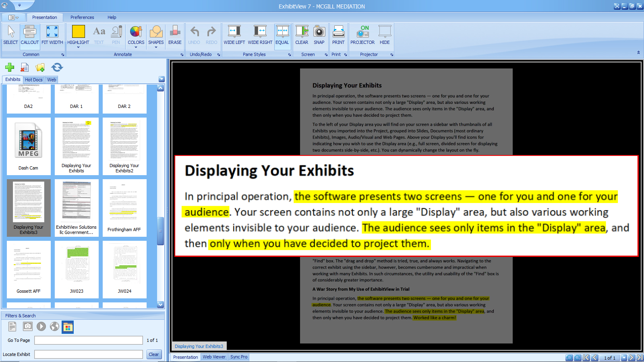
Task: Expand the Projector group launcher
Action: (x=391, y=55)
